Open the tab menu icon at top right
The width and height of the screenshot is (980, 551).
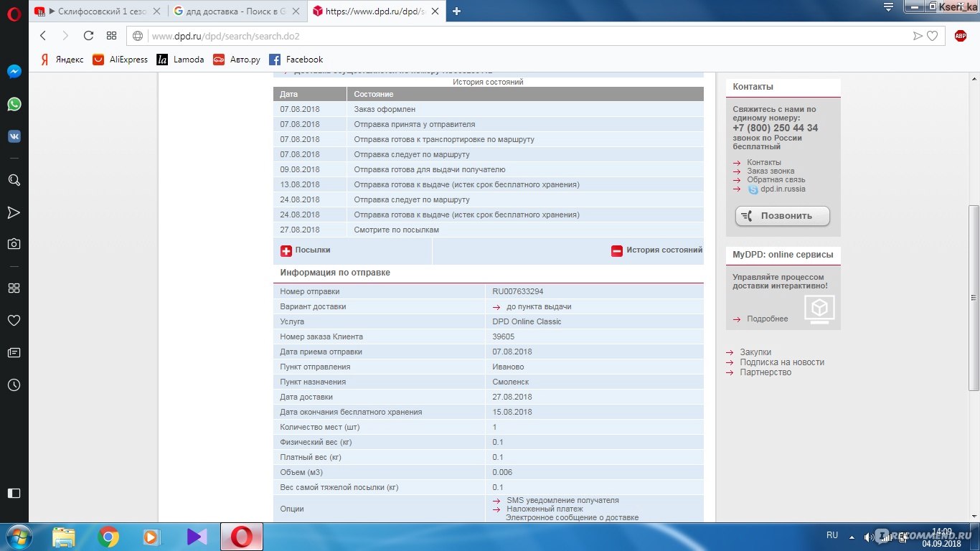[x=888, y=8]
